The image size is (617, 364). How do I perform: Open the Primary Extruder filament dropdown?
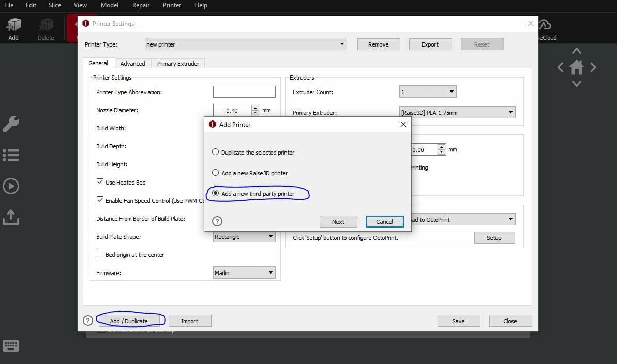[457, 112]
